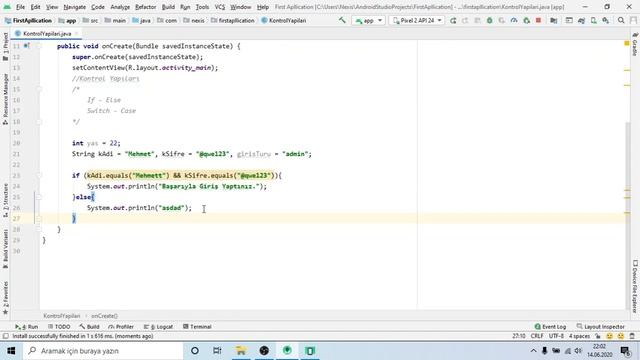Click the first yellow smiley feedback icon
The height and width of the screenshot is (360, 640).
[x=609, y=336]
